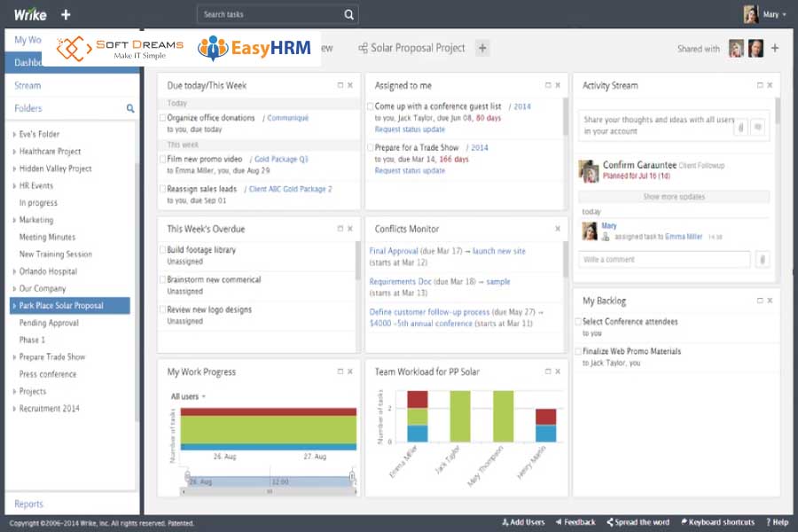Close the Activity Stream widget

pyautogui.click(x=770, y=85)
